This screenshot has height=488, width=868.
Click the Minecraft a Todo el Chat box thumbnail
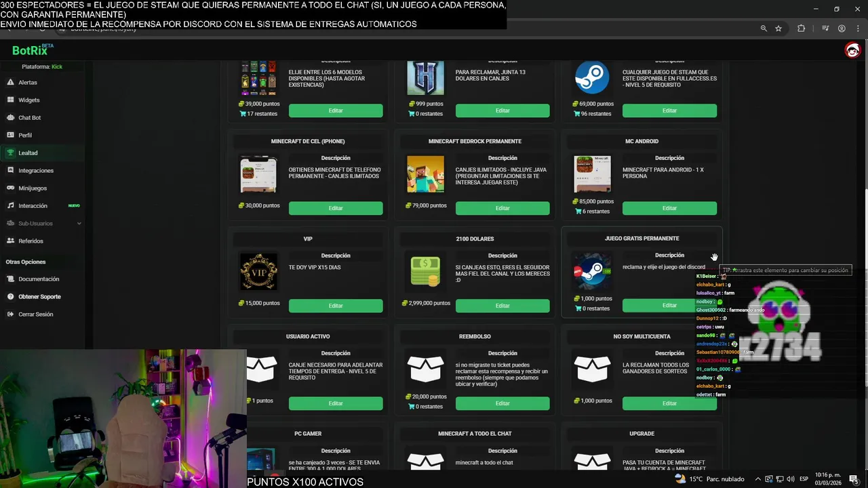425,462
